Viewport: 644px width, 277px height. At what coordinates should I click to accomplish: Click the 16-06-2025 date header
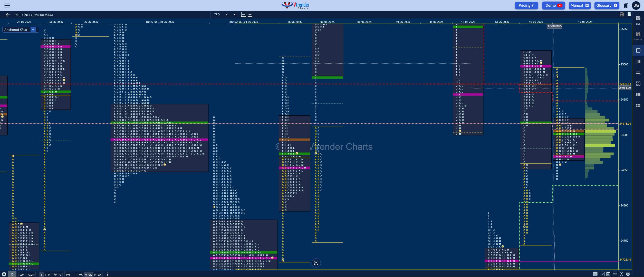[x=536, y=22]
